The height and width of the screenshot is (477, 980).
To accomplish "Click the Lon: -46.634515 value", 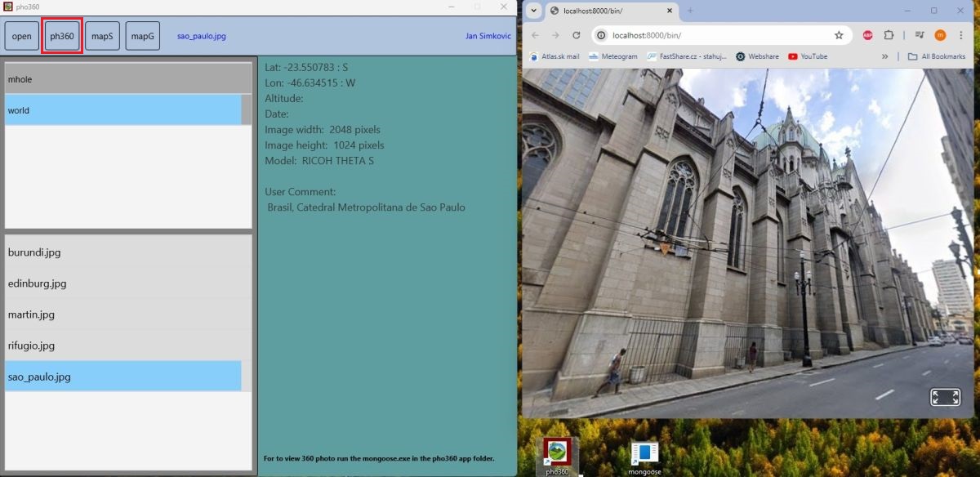I will pyautogui.click(x=310, y=82).
